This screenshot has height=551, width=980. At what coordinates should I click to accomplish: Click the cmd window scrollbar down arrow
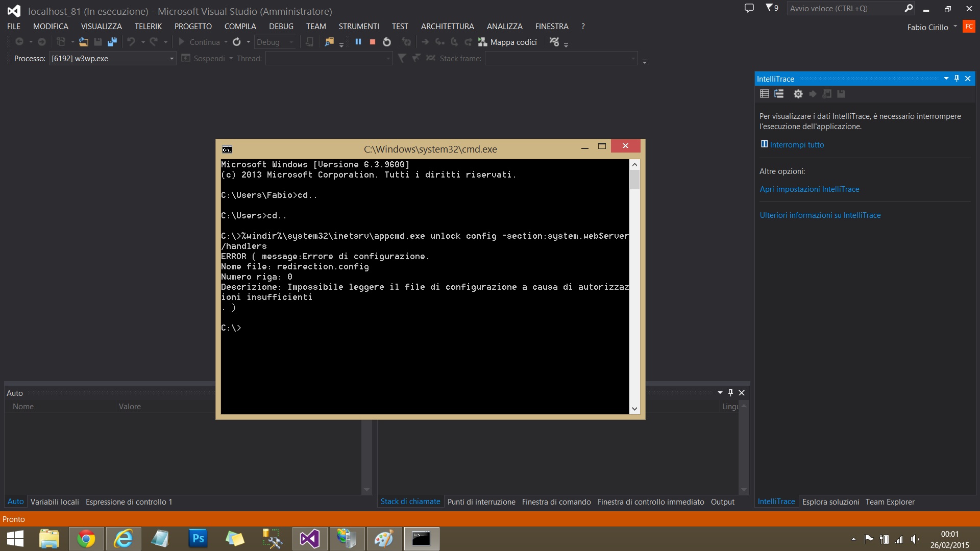[634, 409]
